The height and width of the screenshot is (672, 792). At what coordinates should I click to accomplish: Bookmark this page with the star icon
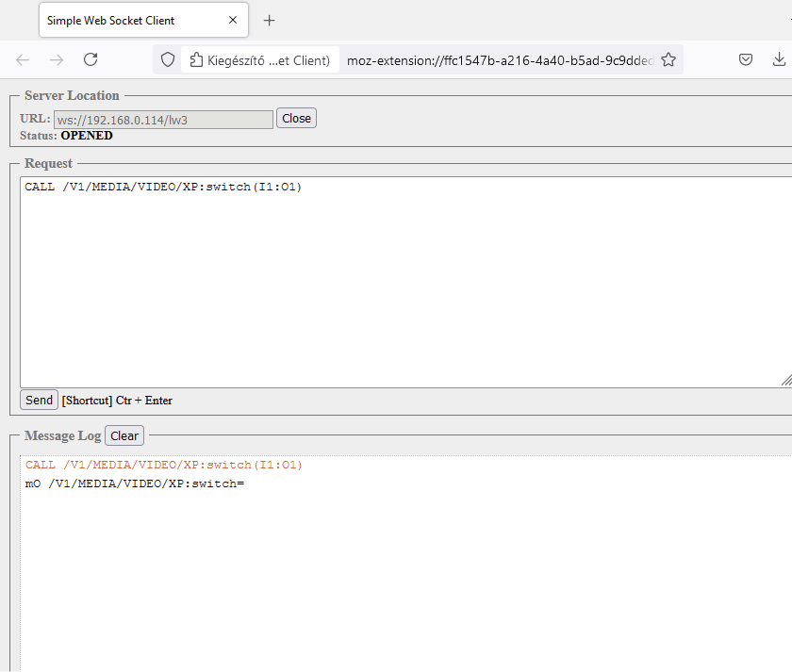(x=668, y=59)
